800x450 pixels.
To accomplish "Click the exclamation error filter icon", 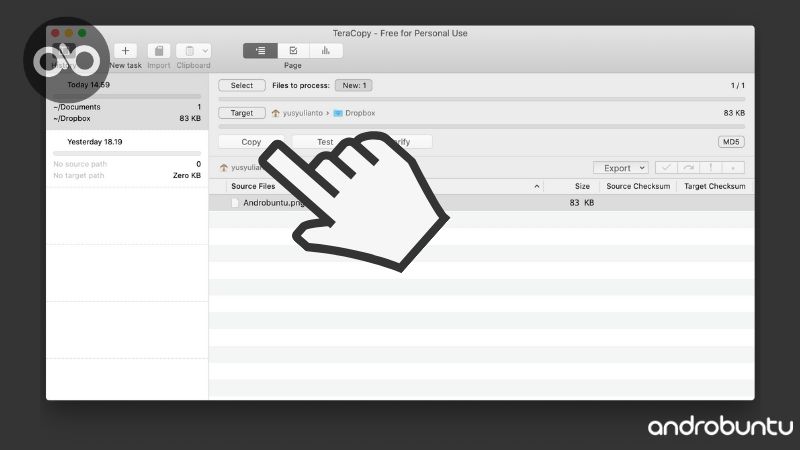I will click(711, 167).
